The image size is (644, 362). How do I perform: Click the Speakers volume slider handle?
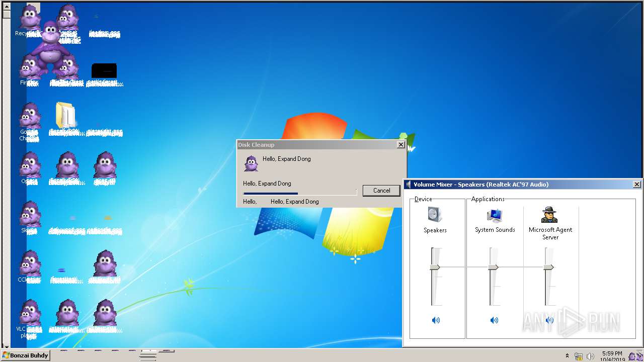pyautogui.click(x=435, y=267)
